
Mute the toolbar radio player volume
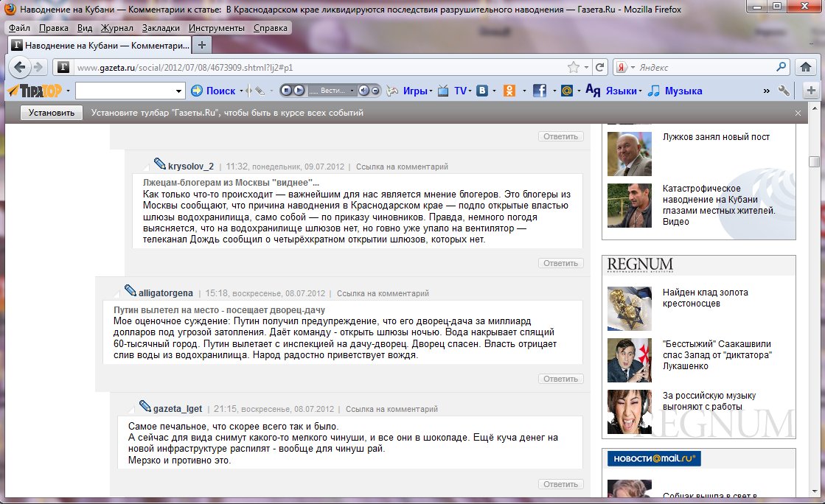tap(363, 91)
